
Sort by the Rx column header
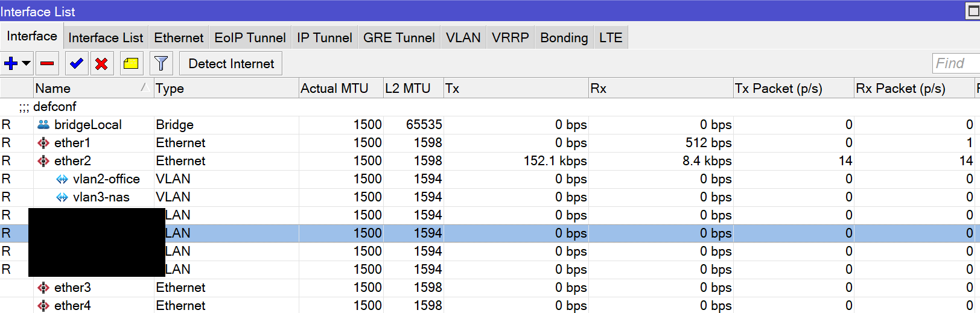pyautogui.click(x=660, y=88)
